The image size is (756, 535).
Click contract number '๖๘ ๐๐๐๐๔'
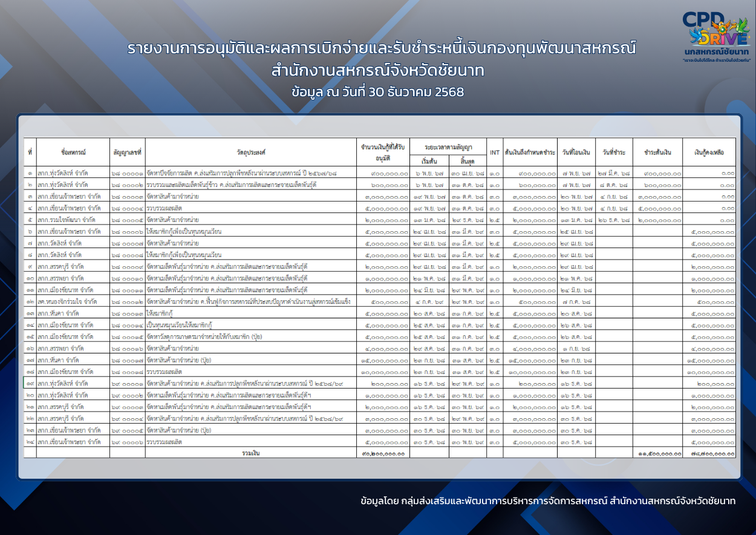point(128,208)
